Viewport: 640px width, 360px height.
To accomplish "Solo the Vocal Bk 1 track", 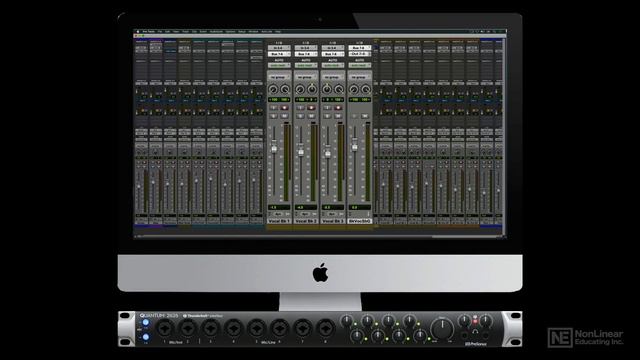I will (274, 116).
